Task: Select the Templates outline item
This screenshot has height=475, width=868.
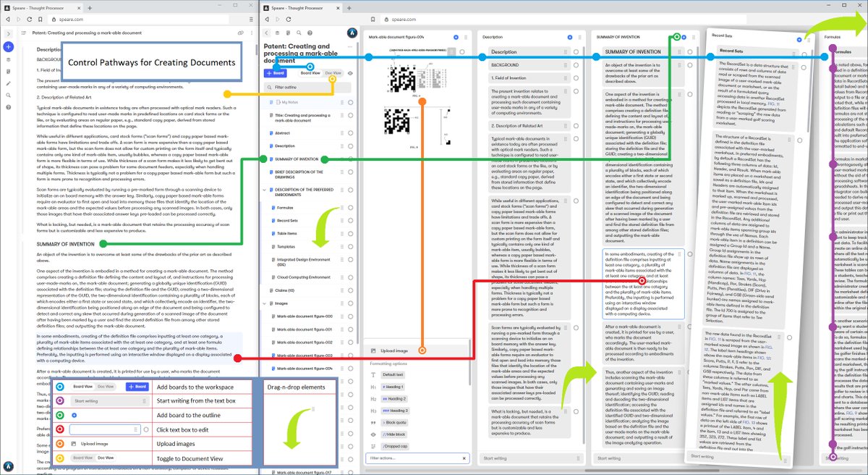Action: 286,247
